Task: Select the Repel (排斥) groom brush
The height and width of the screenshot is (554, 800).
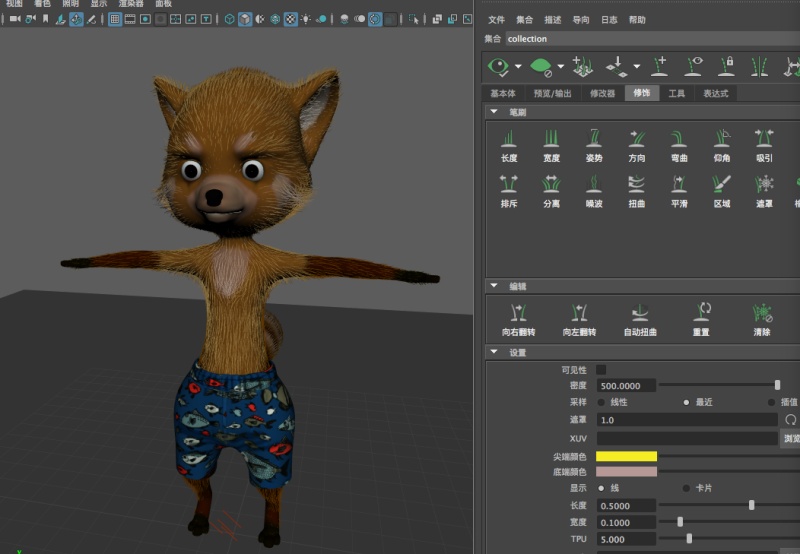Action: 509,191
